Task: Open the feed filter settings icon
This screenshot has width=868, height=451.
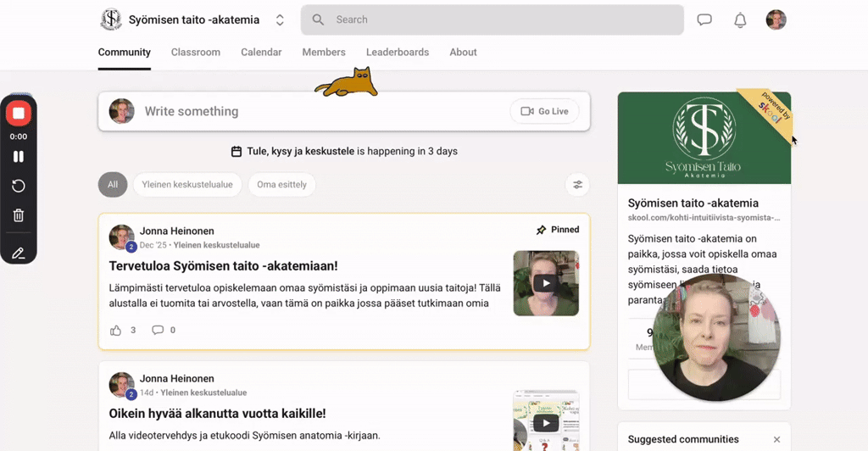Action: (577, 185)
